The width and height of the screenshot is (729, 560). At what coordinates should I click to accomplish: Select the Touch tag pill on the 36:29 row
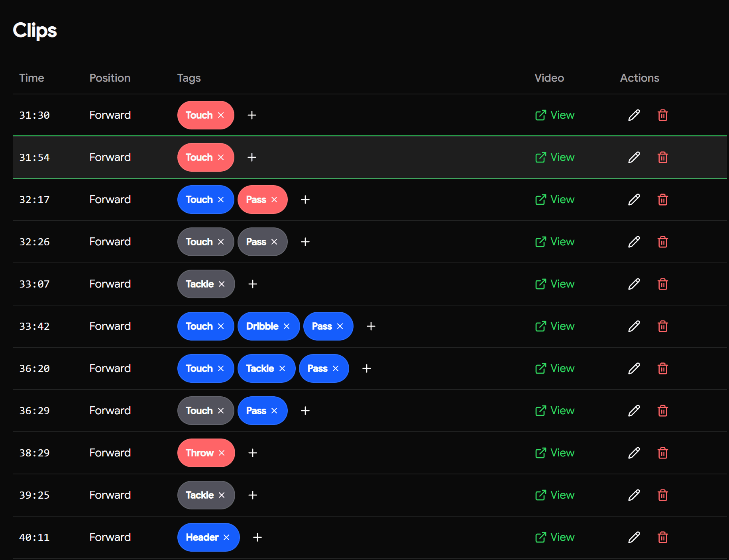201,411
